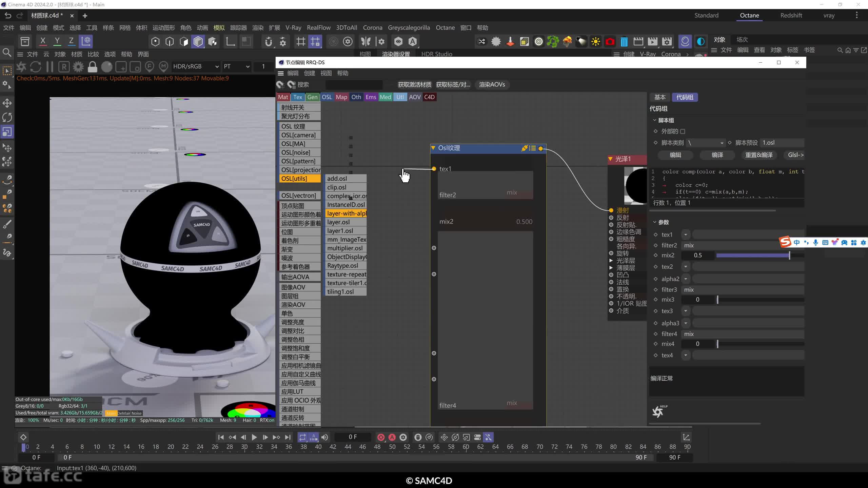Adjust the mix2 slider
Image resolution: width=868 pixels, height=488 pixels.
(759, 256)
